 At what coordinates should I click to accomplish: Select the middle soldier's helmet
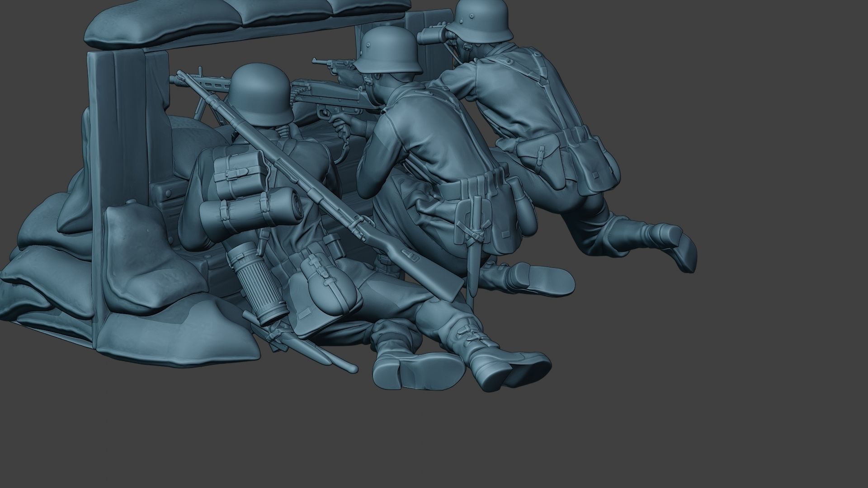coord(387,50)
